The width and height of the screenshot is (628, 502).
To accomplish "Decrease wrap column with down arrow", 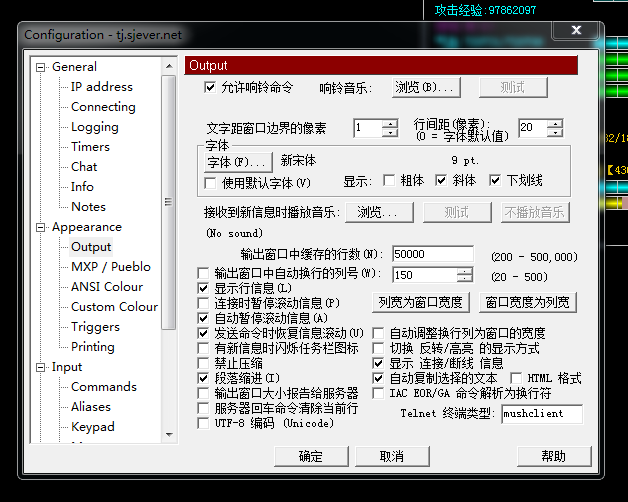I will click(x=465, y=279).
